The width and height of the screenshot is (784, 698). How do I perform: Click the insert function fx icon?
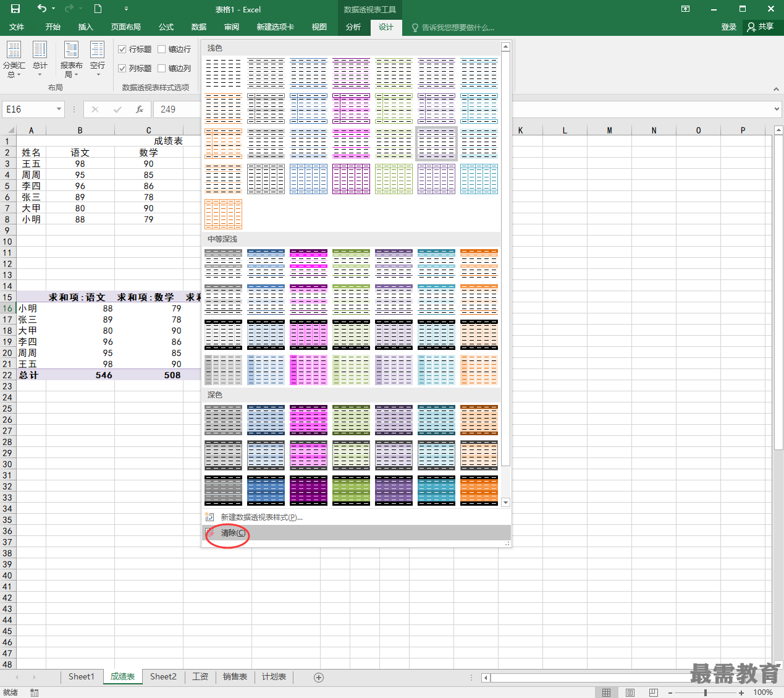coord(140,109)
